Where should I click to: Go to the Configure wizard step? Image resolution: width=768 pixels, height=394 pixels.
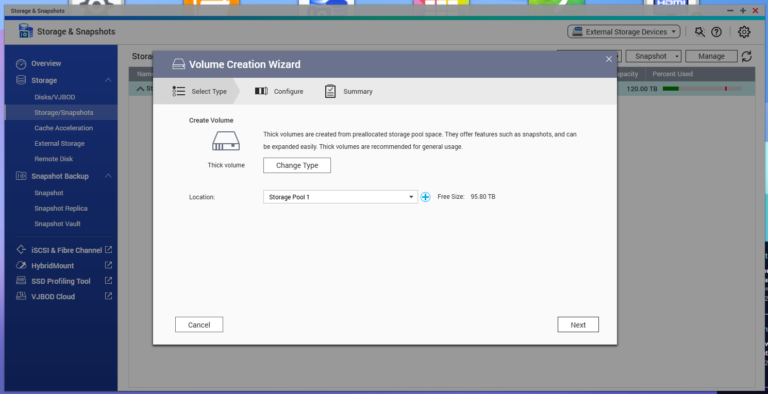click(x=279, y=91)
